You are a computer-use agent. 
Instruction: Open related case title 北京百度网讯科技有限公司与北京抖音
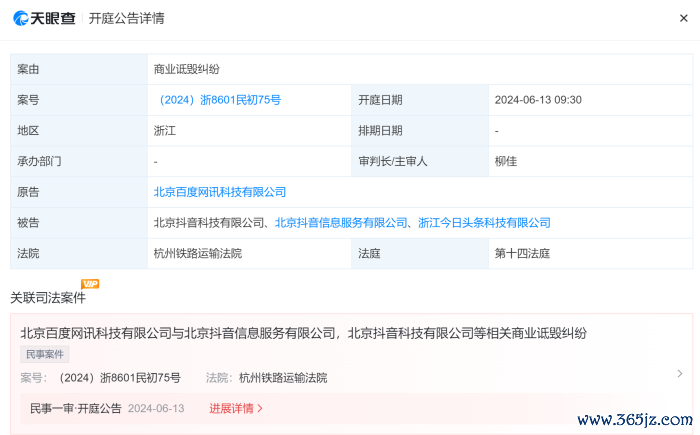pyautogui.click(x=304, y=333)
